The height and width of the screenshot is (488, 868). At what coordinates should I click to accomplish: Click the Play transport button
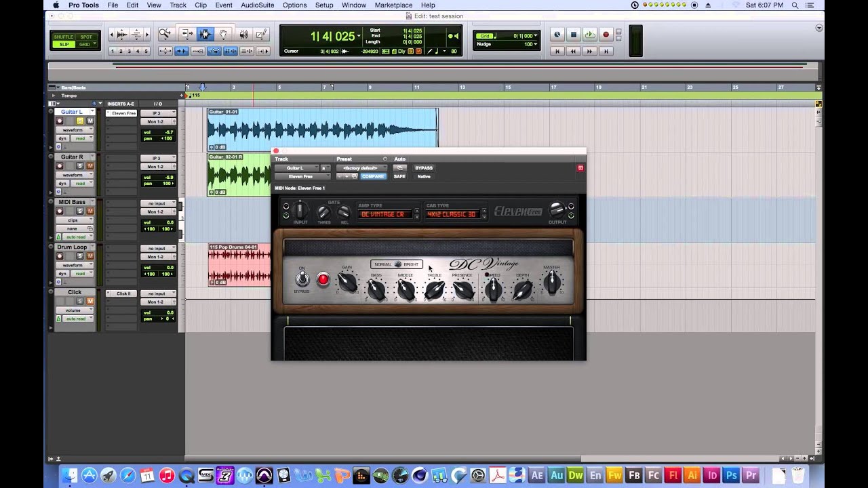(589, 35)
